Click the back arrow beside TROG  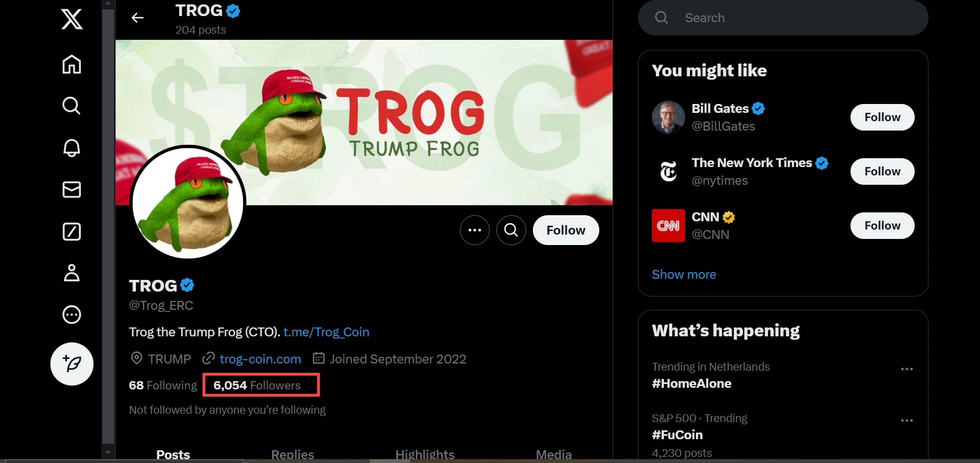click(x=137, y=18)
